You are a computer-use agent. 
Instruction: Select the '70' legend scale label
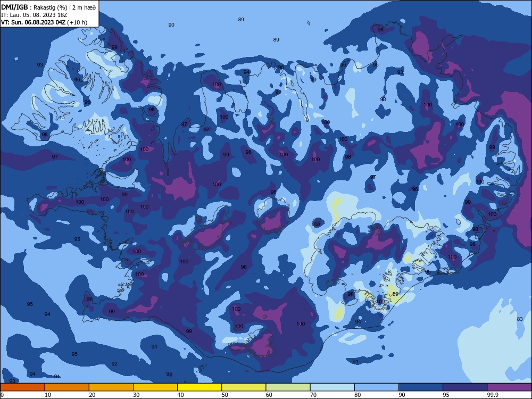[313, 395]
